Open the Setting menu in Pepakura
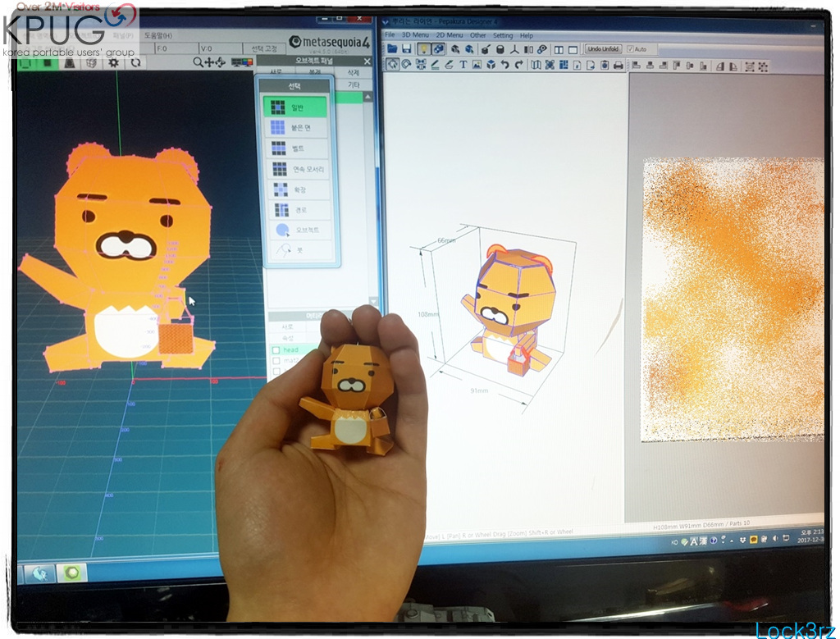 click(503, 35)
